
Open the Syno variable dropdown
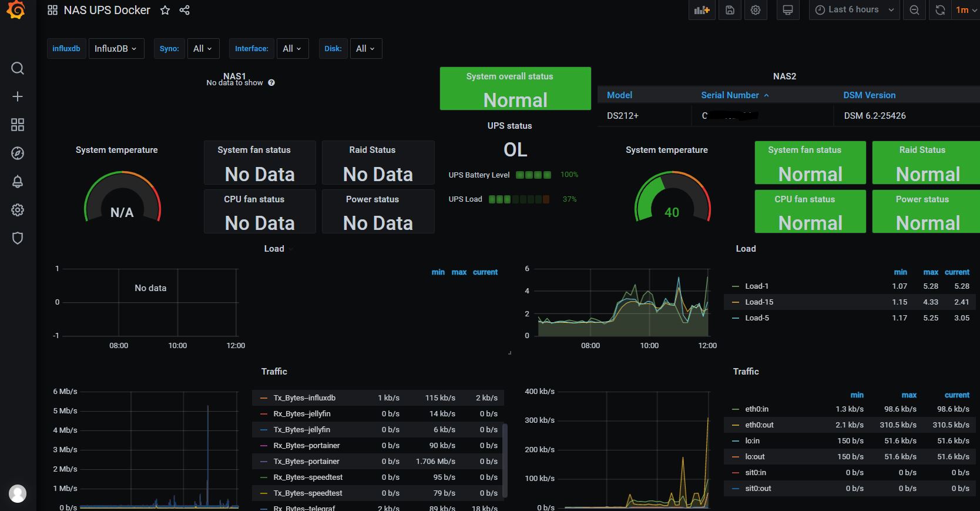point(203,49)
